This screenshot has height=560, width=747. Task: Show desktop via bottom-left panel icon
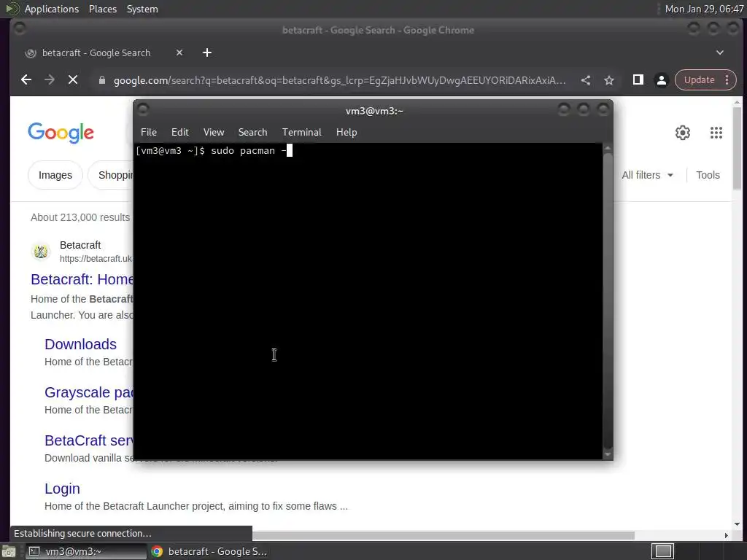[x=9, y=551]
